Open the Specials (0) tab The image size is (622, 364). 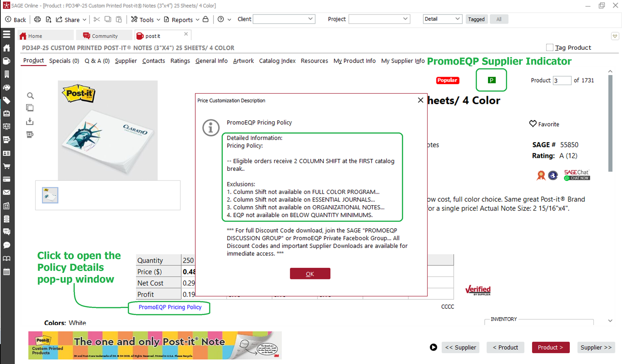click(64, 61)
